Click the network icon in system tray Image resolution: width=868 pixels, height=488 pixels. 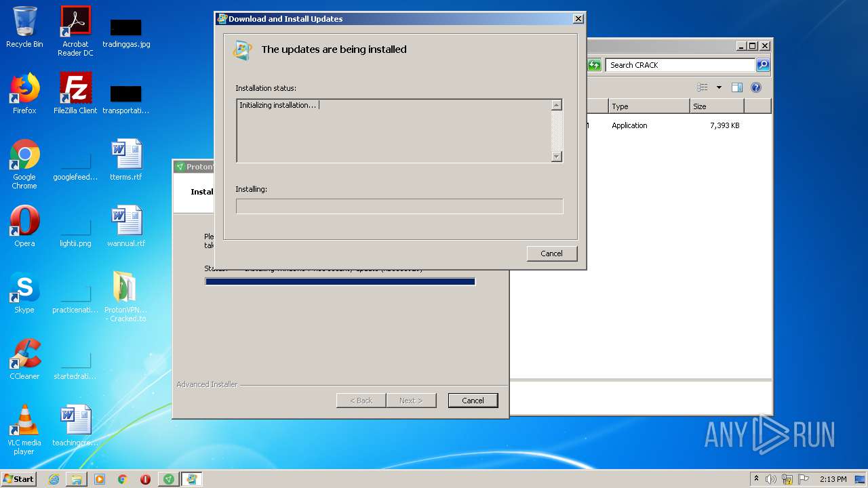pyautogui.click(x=787, y=479)
